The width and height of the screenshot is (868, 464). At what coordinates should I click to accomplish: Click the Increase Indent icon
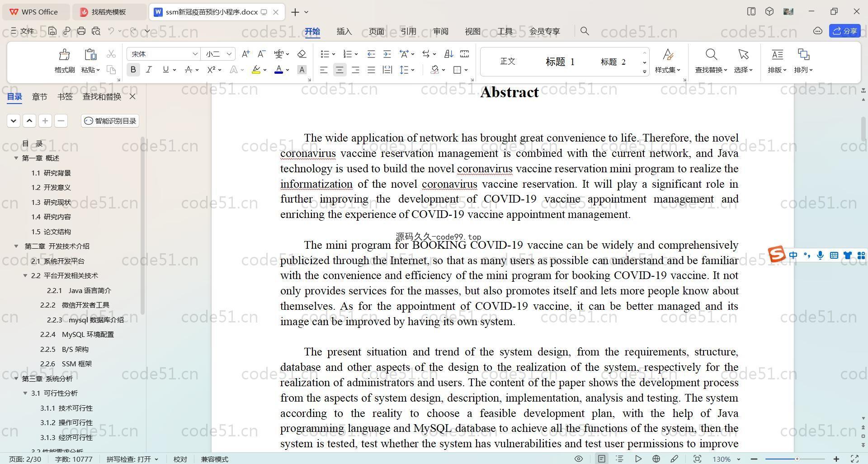(387, 54)
